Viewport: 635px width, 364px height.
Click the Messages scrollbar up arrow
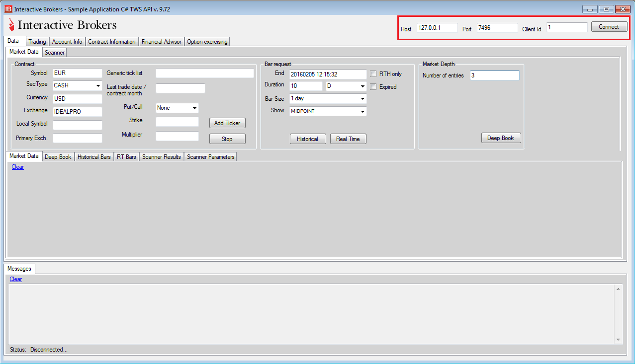click(x=619, y=289)
